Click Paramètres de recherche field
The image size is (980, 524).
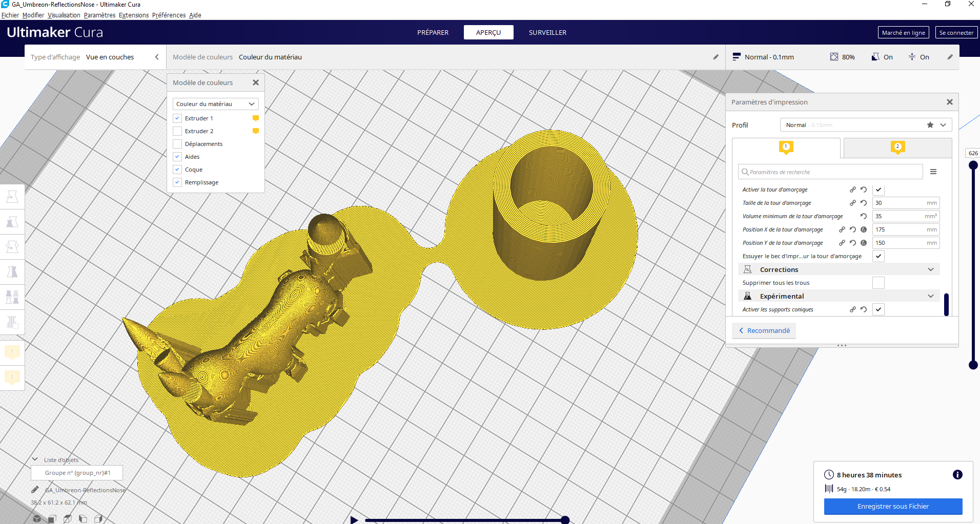(830, 172)
